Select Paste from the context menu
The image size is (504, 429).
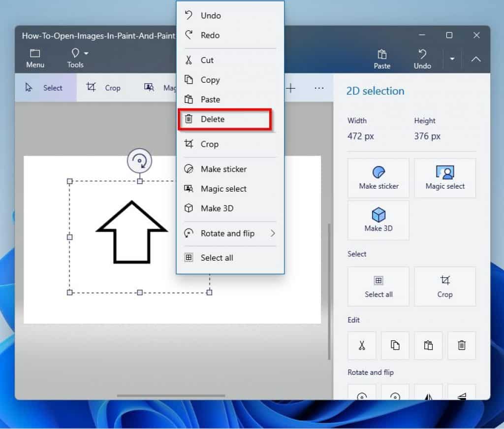[230, 99]
